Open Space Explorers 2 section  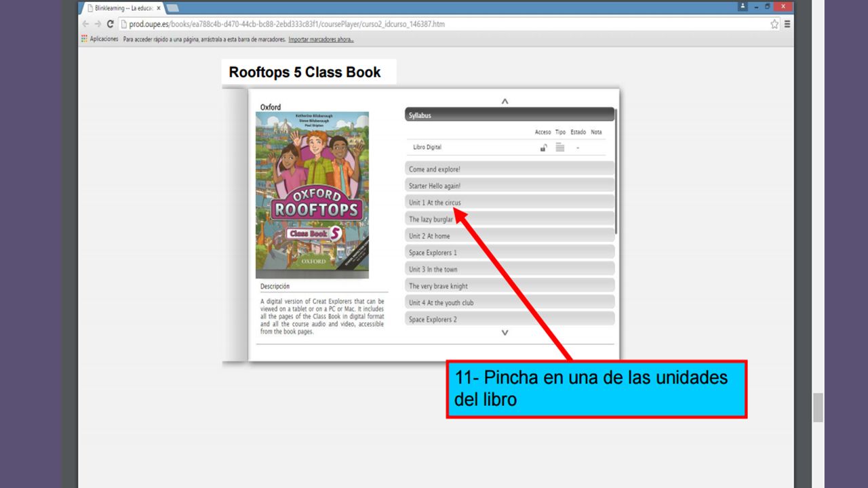point(509,319)
